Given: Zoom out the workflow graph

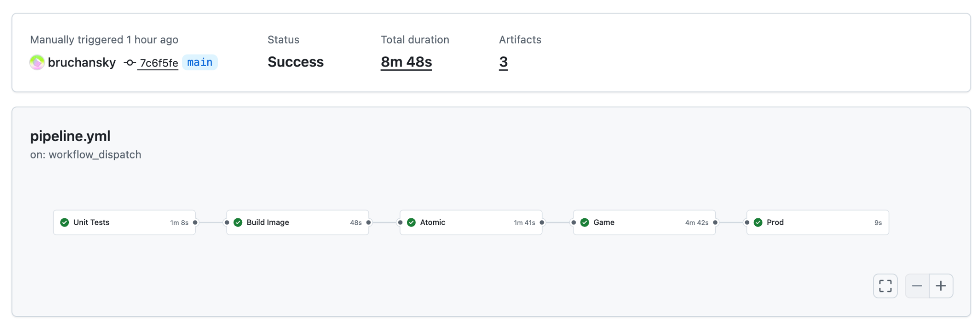Looking at the screenshot, I should [916, 286].
